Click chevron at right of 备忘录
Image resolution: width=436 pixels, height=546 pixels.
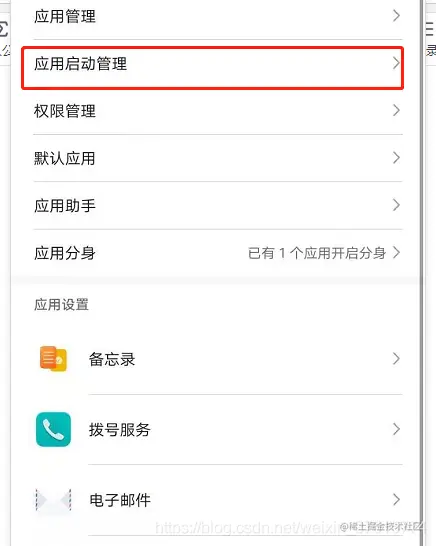396,359
